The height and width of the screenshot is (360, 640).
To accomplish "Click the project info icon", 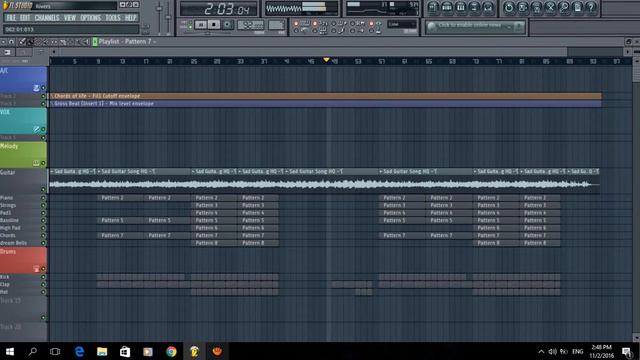I will tap(578, 7).
